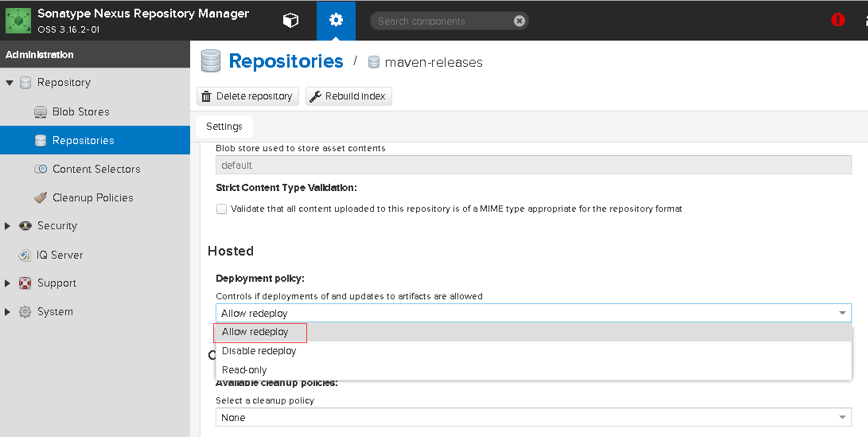Click the Repository database icon in the sidebar
868x437 pixels.
[25, 83]
